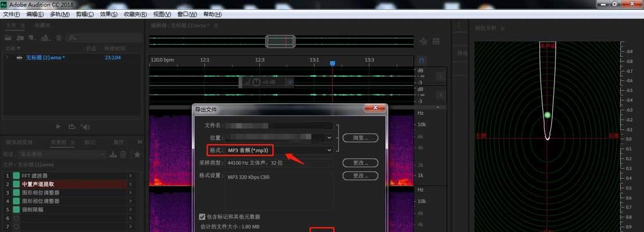Screen dimensions: 644x232
Task: Play the file preview
Action: 58,127
